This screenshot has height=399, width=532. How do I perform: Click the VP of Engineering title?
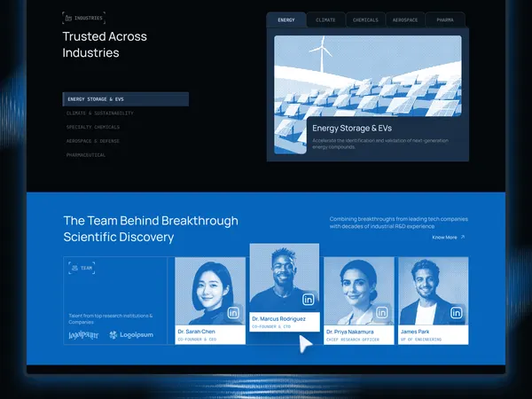tap(421, 340)
